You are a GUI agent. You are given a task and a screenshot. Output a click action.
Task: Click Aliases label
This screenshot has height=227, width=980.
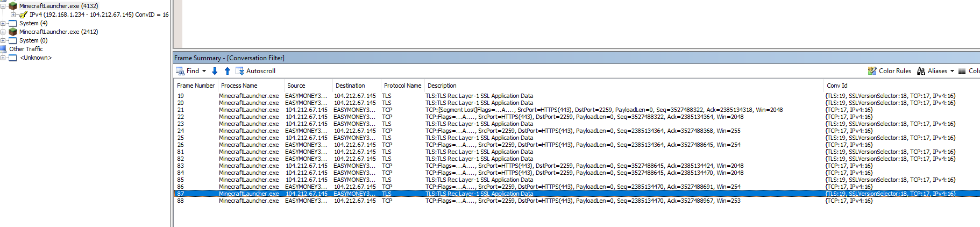(x=938, y=71)
